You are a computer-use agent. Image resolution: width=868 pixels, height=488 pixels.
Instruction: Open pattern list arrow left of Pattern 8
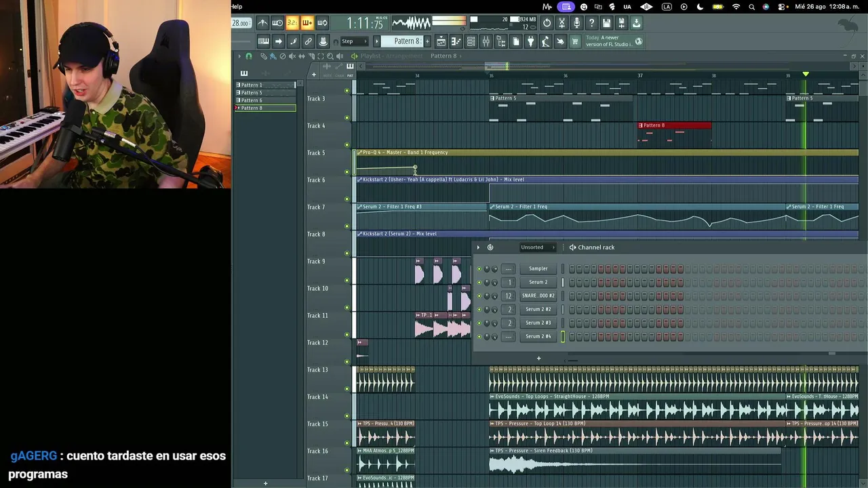tap(377, 41)
